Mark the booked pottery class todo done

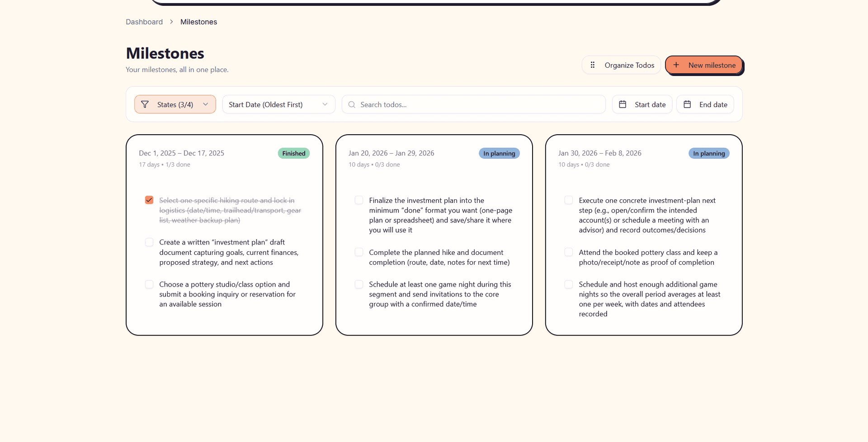(569, 252)
